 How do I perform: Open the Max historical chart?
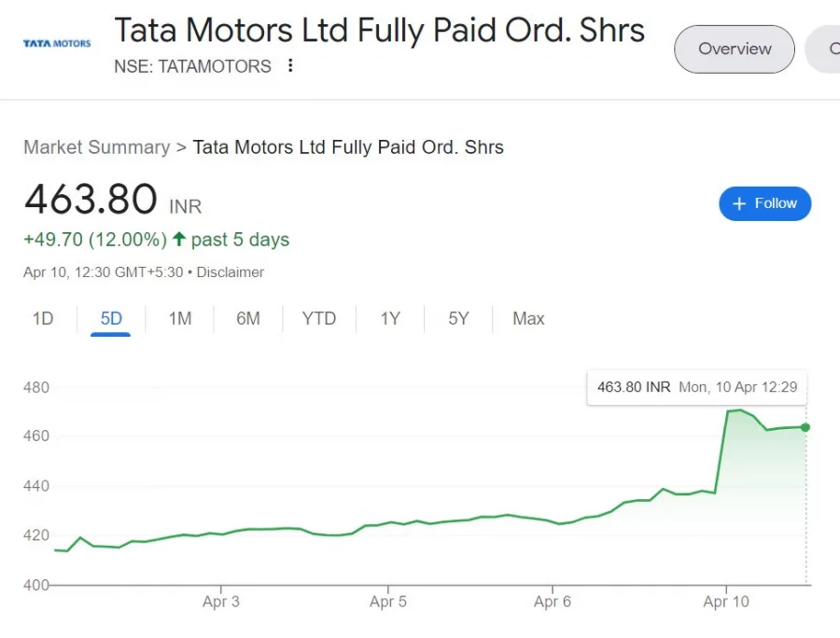528,318
